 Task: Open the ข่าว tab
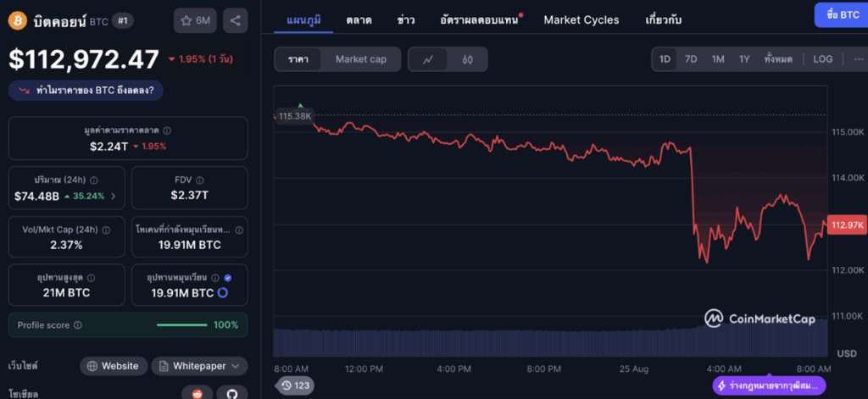406,20
